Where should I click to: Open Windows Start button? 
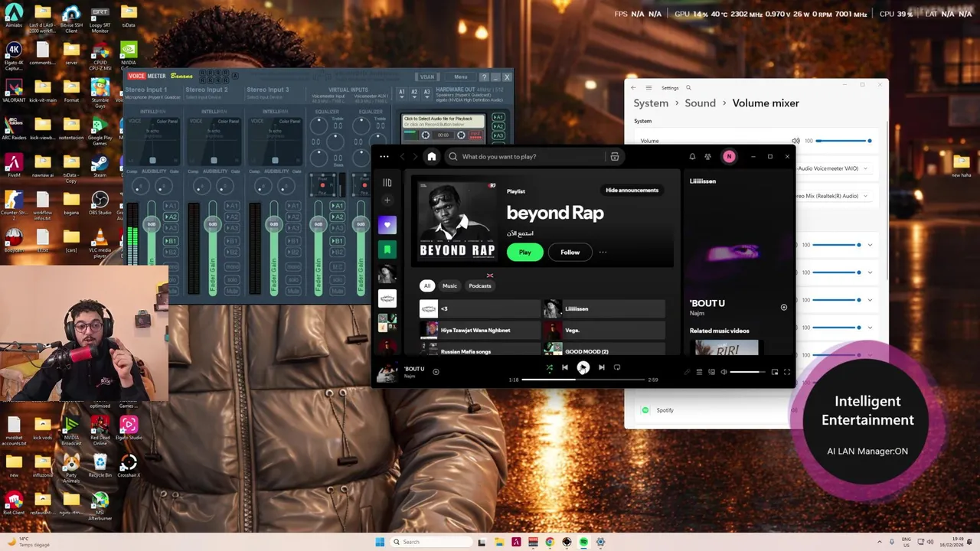pos(380,542)
